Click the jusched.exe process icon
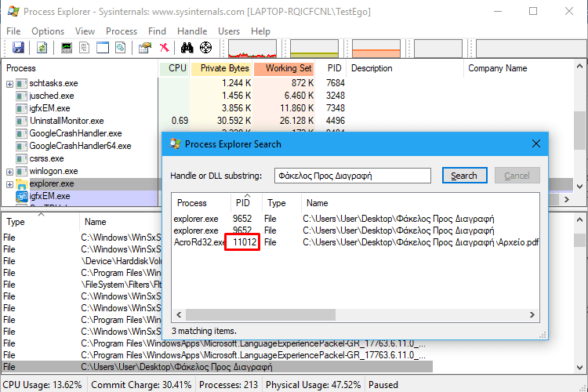The image size is (588, 392). [x=22, y=96]
